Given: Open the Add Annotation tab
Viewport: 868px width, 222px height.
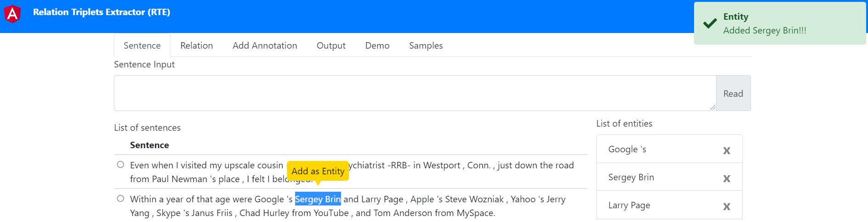Looking at the screenshot, I should coord(265,45).
